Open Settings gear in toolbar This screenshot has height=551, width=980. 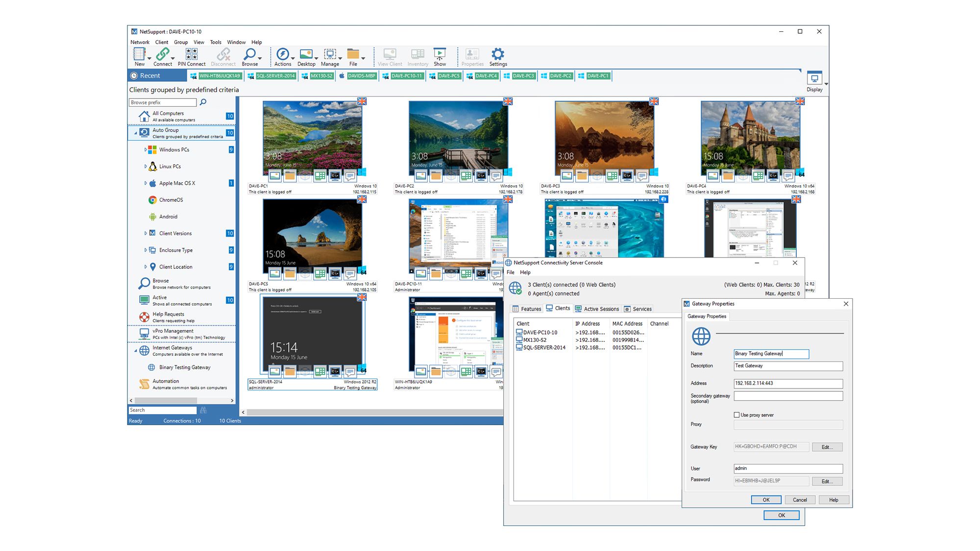[x=498, y=54]
